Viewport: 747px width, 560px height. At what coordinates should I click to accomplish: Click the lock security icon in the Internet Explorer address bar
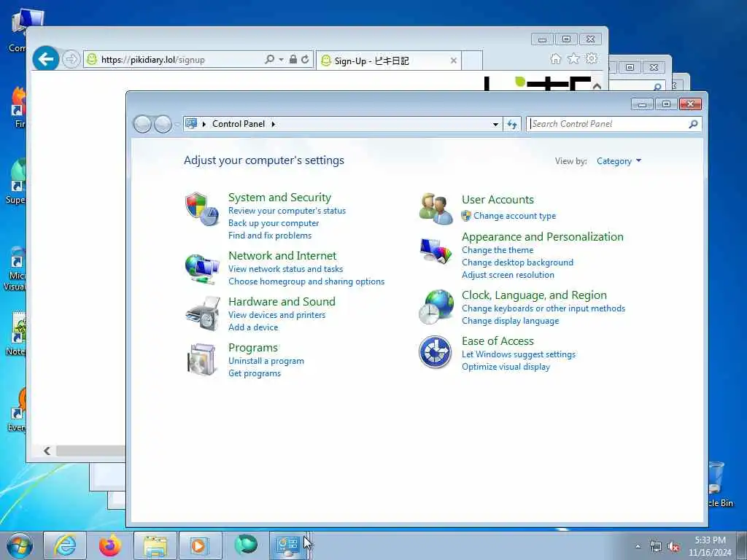pos(293,60)
